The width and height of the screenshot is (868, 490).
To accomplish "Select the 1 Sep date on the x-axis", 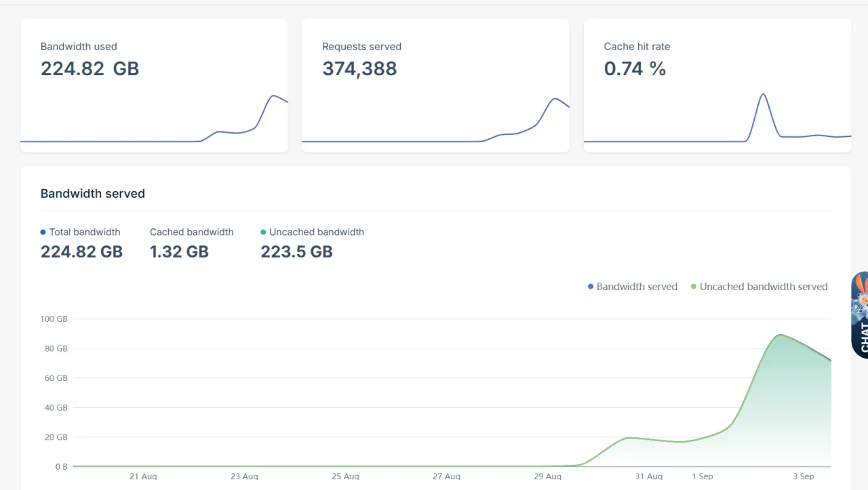I will [703, 476].
